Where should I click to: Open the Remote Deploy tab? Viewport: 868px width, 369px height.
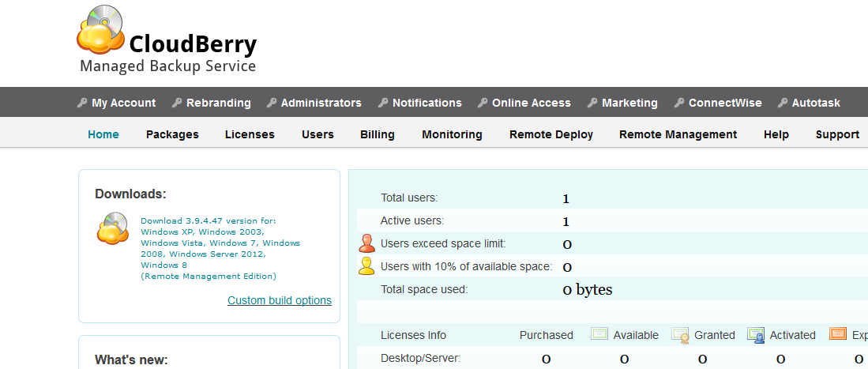tap(550, 134)
